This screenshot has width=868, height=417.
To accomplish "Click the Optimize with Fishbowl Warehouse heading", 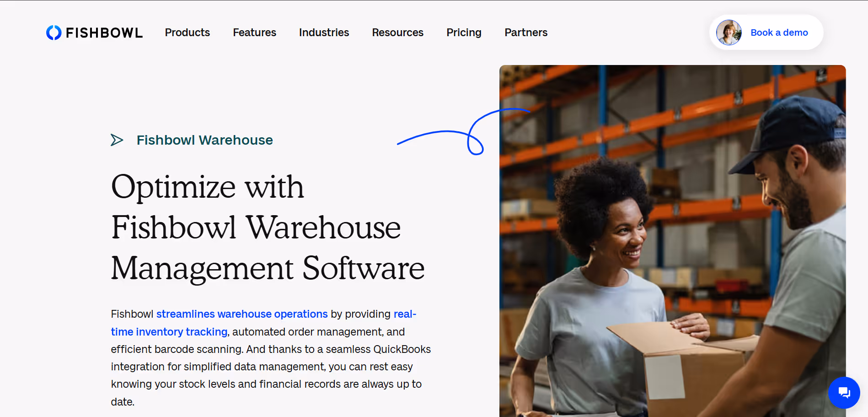I will (268, 227).
